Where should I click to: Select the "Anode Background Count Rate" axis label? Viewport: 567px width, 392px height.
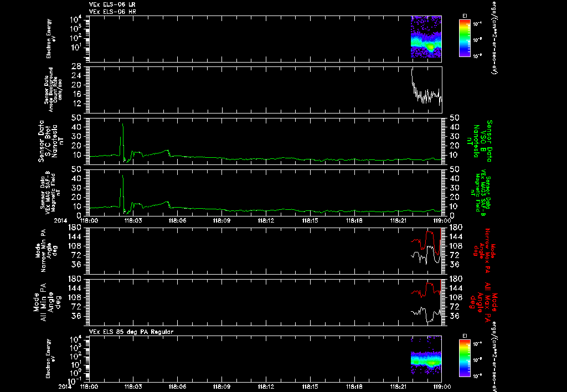(53, 90)
